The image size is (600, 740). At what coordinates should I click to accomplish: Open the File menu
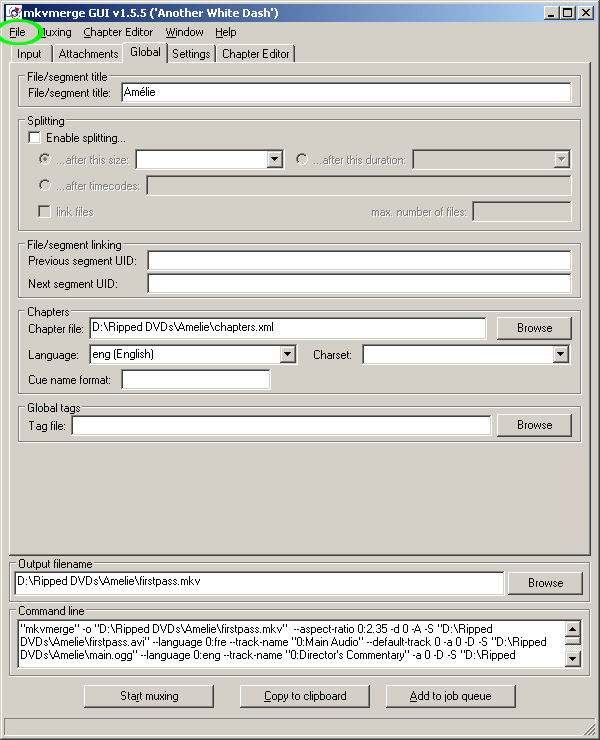coord(17,32)
